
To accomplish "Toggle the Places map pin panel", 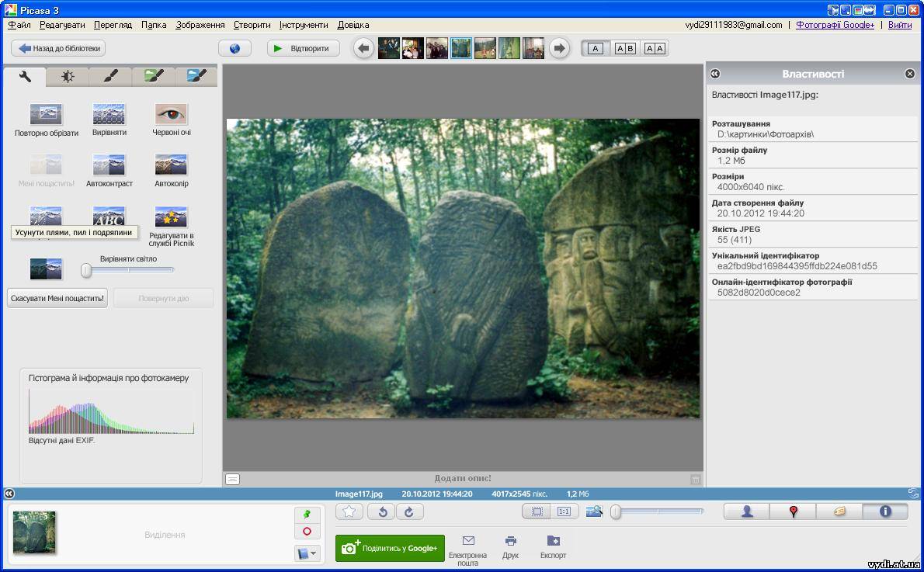I will [794, 511].
